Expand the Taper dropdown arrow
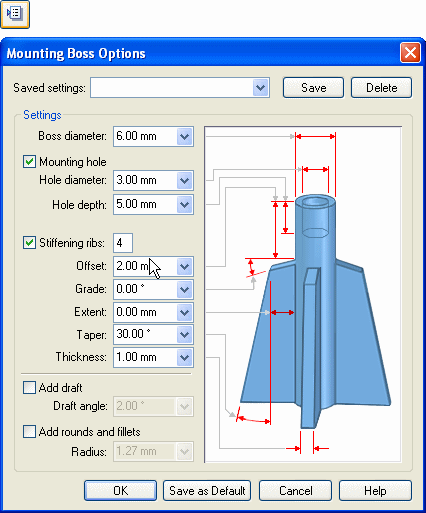This screenshot has height=513, width=426. (x=185, y=334)
